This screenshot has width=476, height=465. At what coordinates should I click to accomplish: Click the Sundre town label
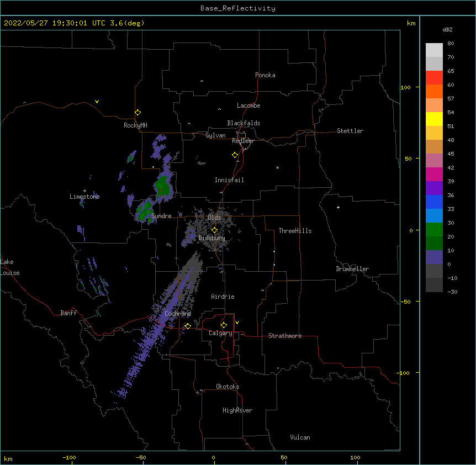click(161, 216)
